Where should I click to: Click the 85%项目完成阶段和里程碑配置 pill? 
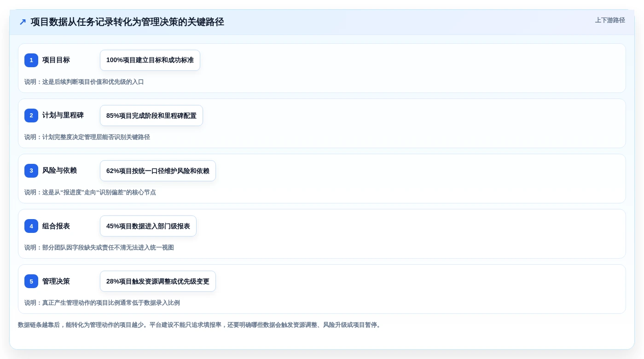(x=151, y=116)
